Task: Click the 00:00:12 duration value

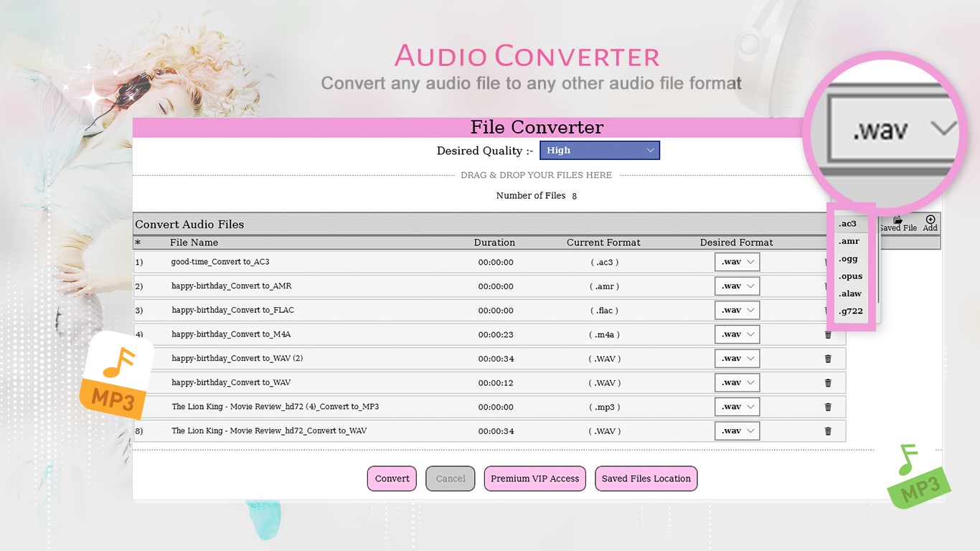Action: [496, 383]
